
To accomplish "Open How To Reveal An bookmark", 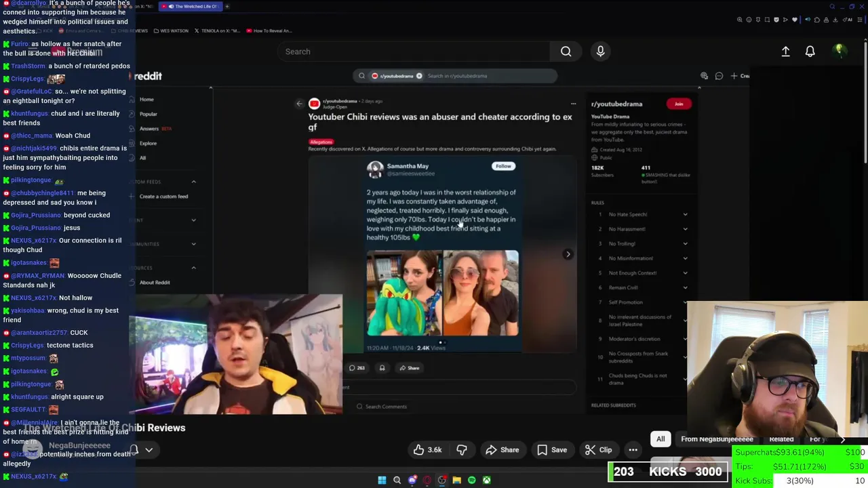I will tap(269, 30).
